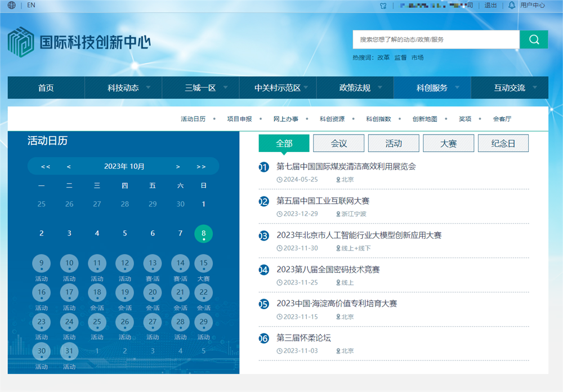Click the message/chat icon in the top bar

(383, 6)
